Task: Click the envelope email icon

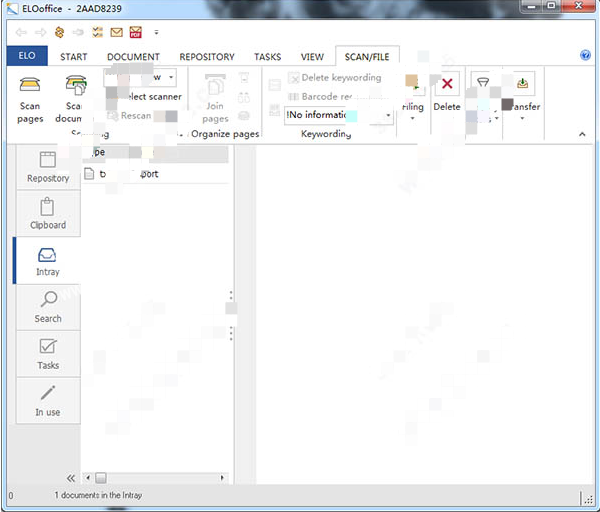Action: point(117,33)
